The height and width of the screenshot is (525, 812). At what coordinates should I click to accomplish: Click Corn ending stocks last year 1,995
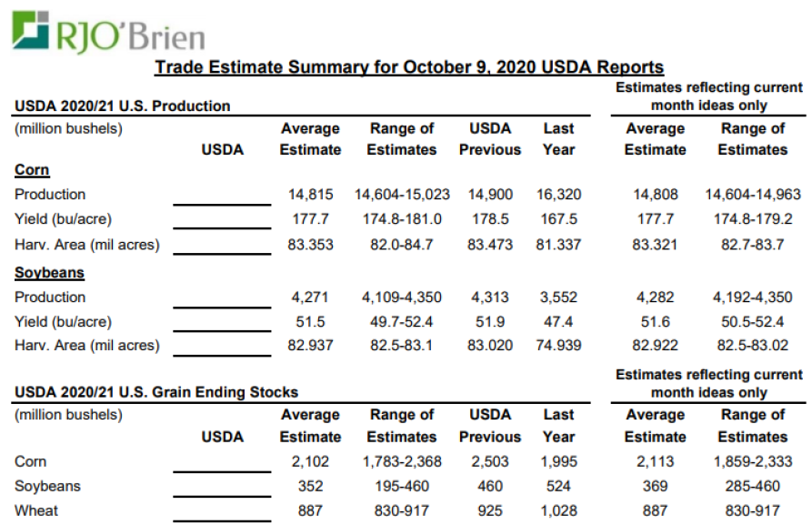559,462
